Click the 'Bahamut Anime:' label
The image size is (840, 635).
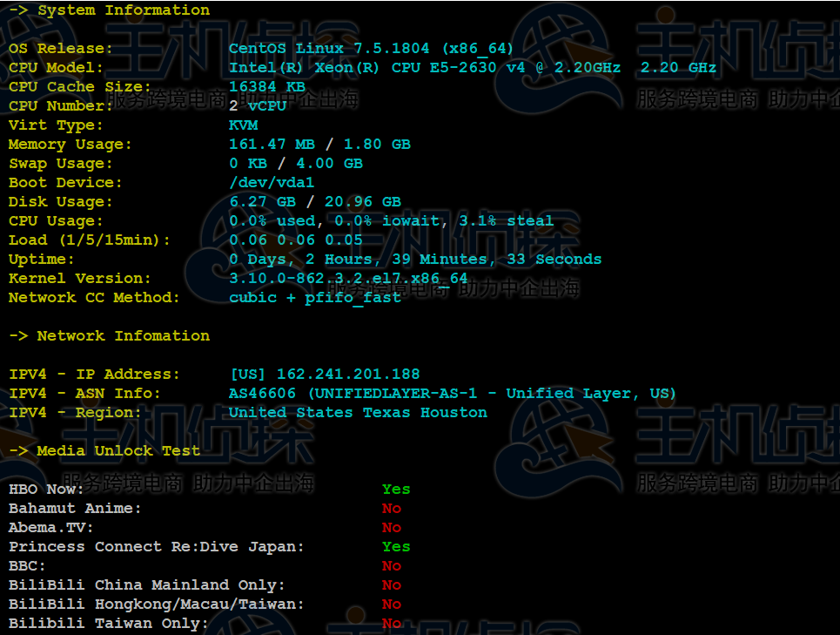click(75, 509)
